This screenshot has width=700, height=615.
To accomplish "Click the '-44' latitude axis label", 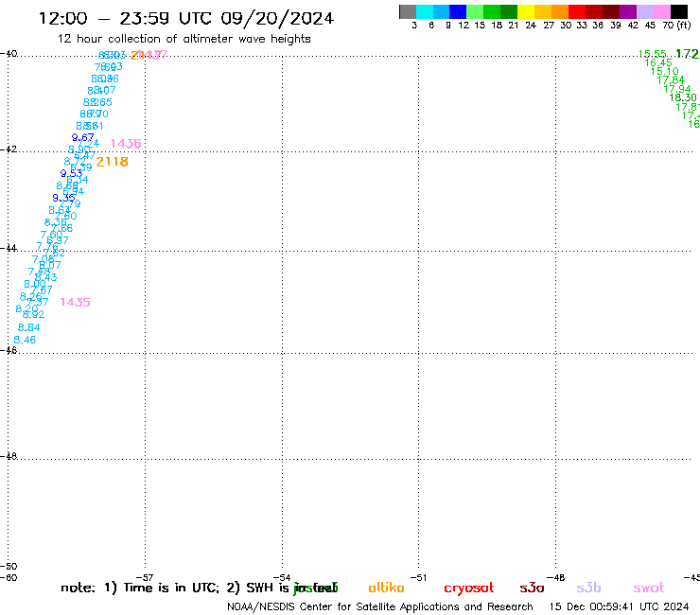I will 9,248.
